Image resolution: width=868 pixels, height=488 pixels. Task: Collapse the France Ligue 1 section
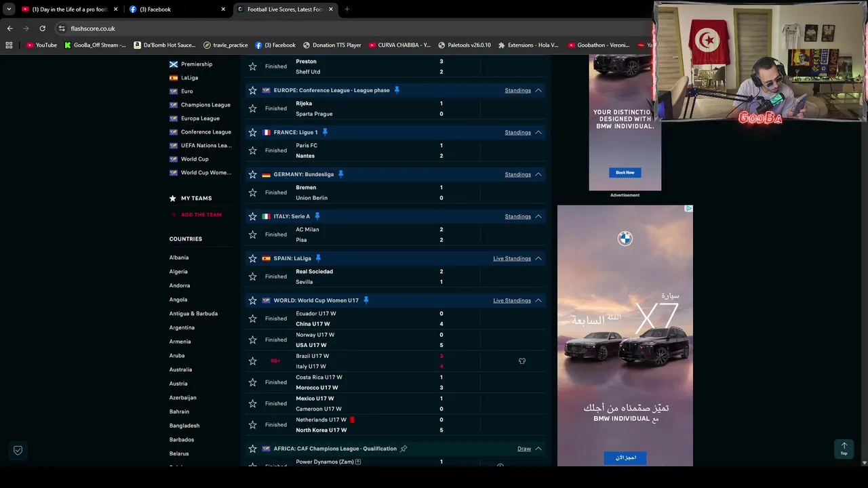pyautogui.click(x=538, y=132)
